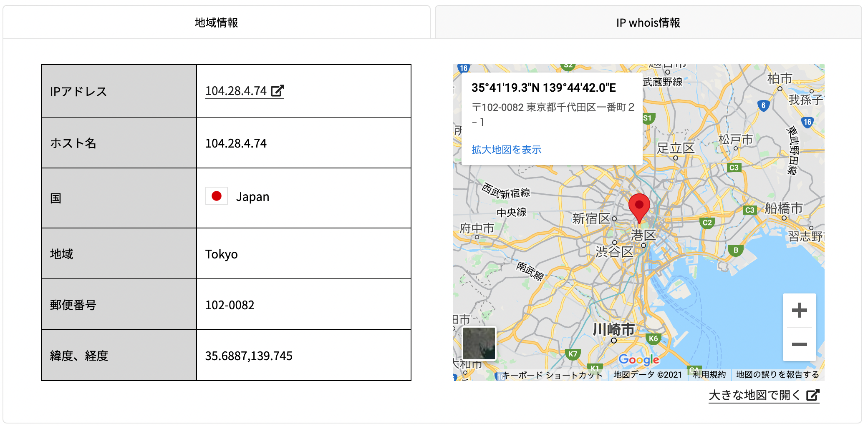Click the latitude longitude value 35.6887,139.745

(249, 356)
